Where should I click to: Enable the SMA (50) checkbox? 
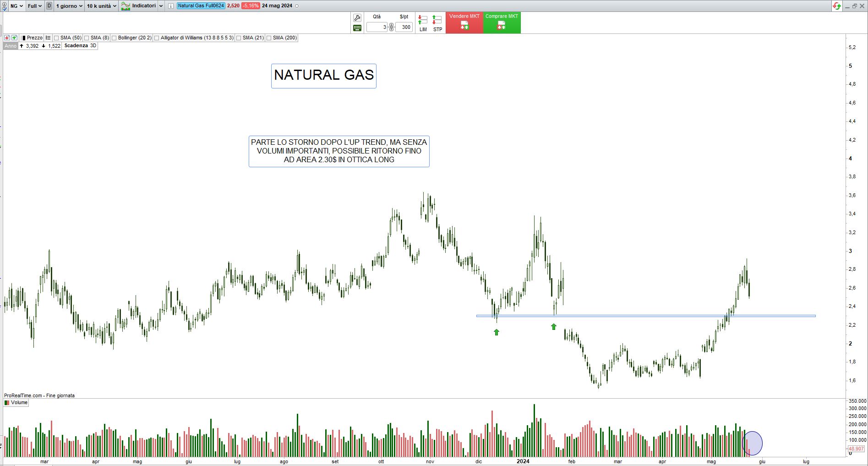point(57,38)
